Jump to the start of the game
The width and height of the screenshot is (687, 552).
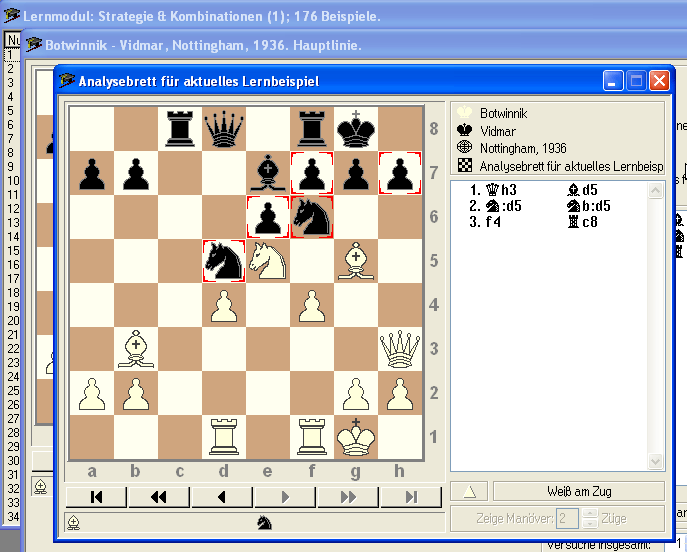(97, 497)
